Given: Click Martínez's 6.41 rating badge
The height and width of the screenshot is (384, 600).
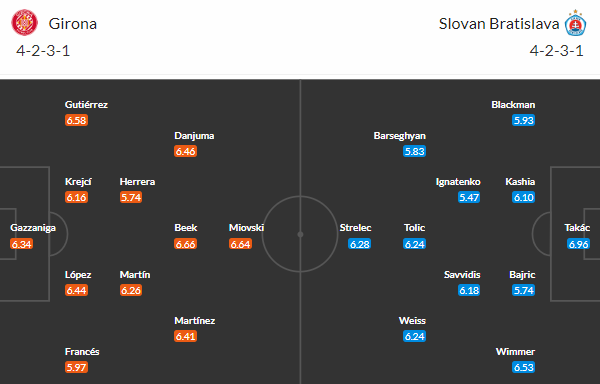Looking at the screenshot, I should [x=186, y=336].
